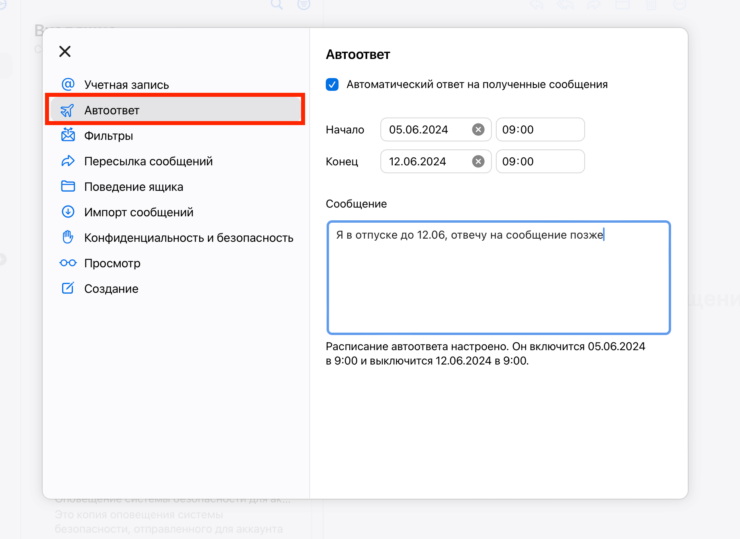Open the Начало time field 09:00
This screenshot has height=539, width=740.
coord(540,130)
